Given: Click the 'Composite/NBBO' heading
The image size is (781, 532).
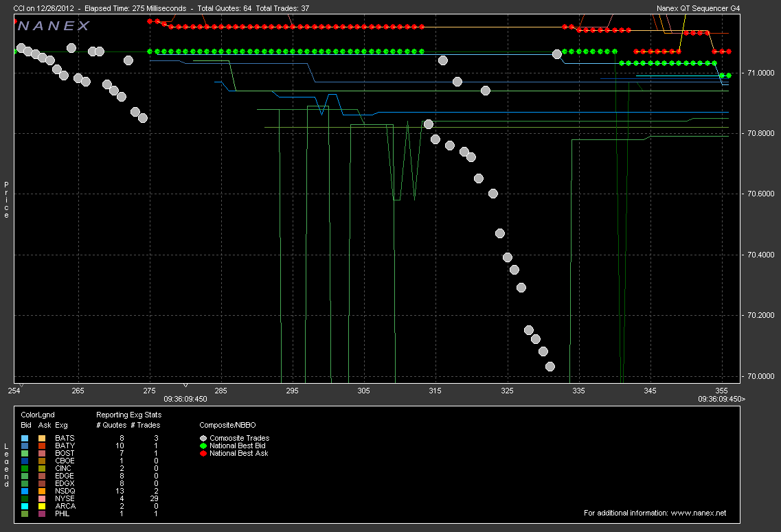Looking at the screenshot, I should tap(227, 426).
